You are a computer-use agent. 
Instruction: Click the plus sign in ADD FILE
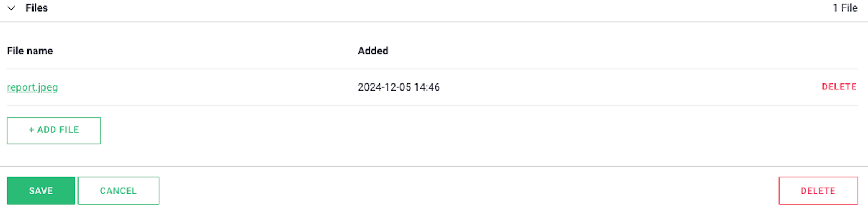click(x=31, y=130)
